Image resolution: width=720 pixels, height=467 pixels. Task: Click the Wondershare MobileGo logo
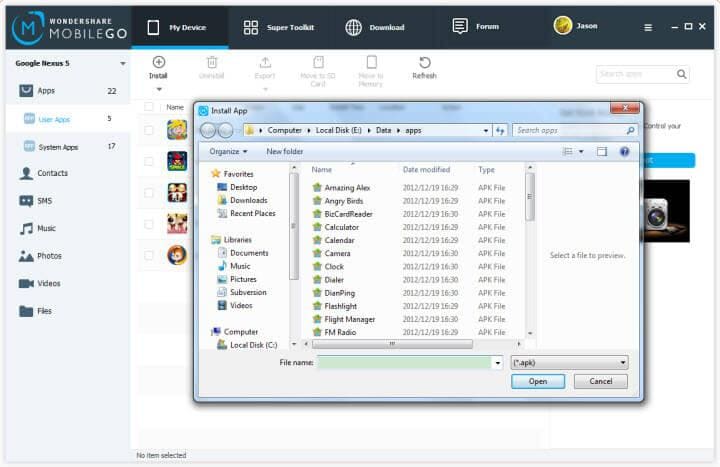coord(68,28)
